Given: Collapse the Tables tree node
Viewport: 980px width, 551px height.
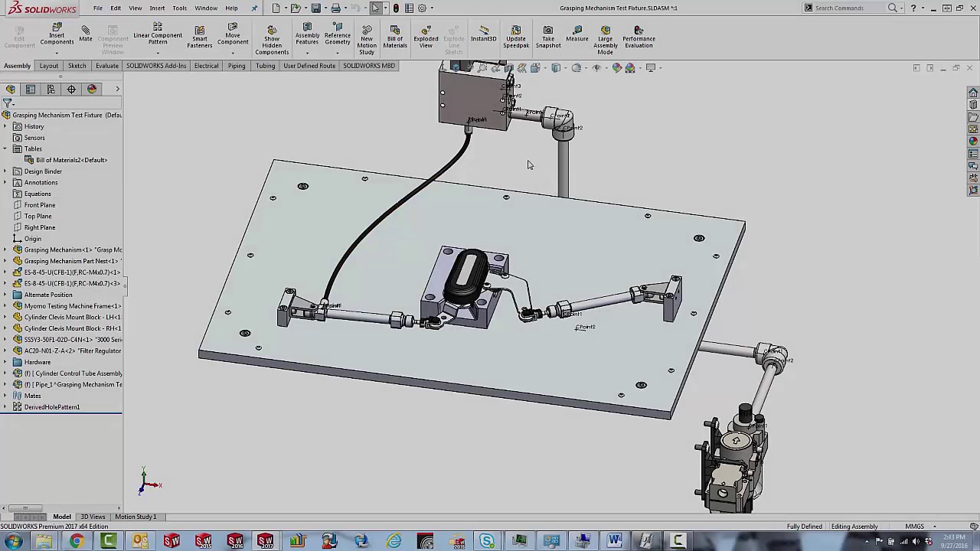Looking at the screenshot, I should tap(6, 148).
